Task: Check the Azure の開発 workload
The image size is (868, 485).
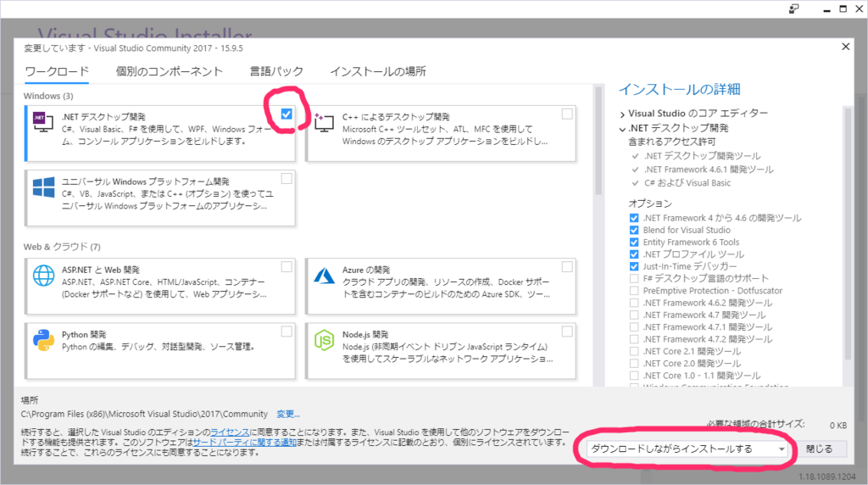Action: 567,267
